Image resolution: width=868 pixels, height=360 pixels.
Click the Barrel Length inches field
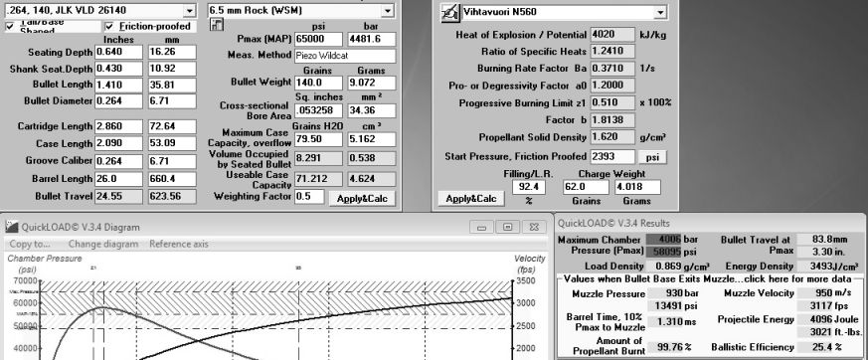[118, 179]
